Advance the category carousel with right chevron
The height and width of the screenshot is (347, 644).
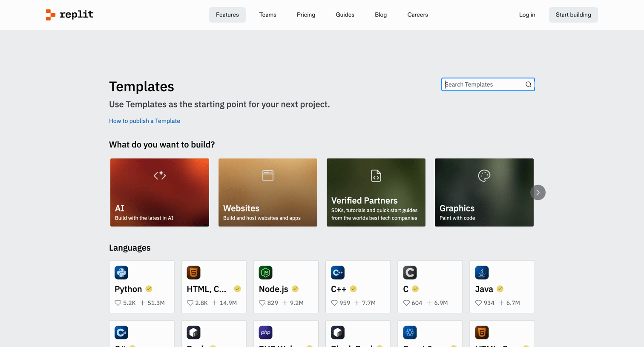pyautogui.click(x=538, y=192)
